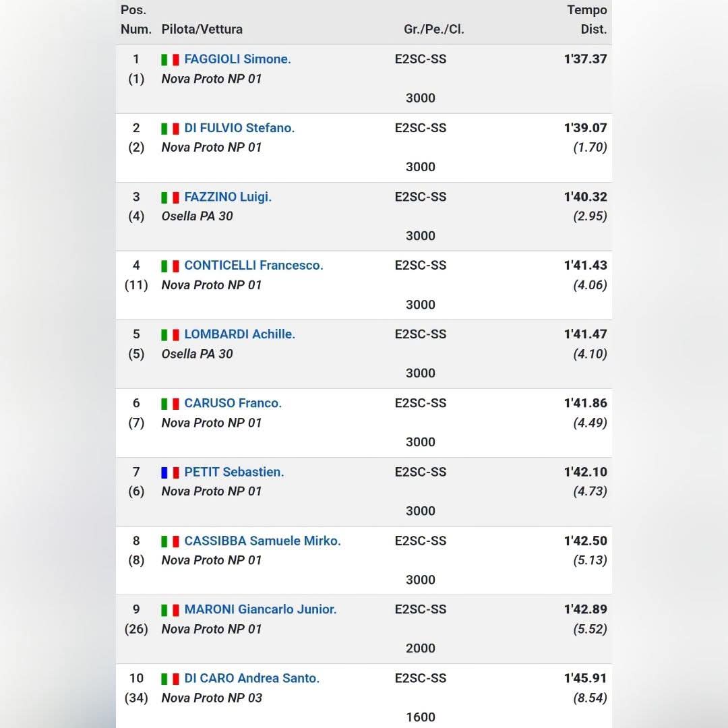Viewport: 728px width, 728px height.
Task: Open CONTICELLI Francesco driver link
Action: (x=253, y=266)
